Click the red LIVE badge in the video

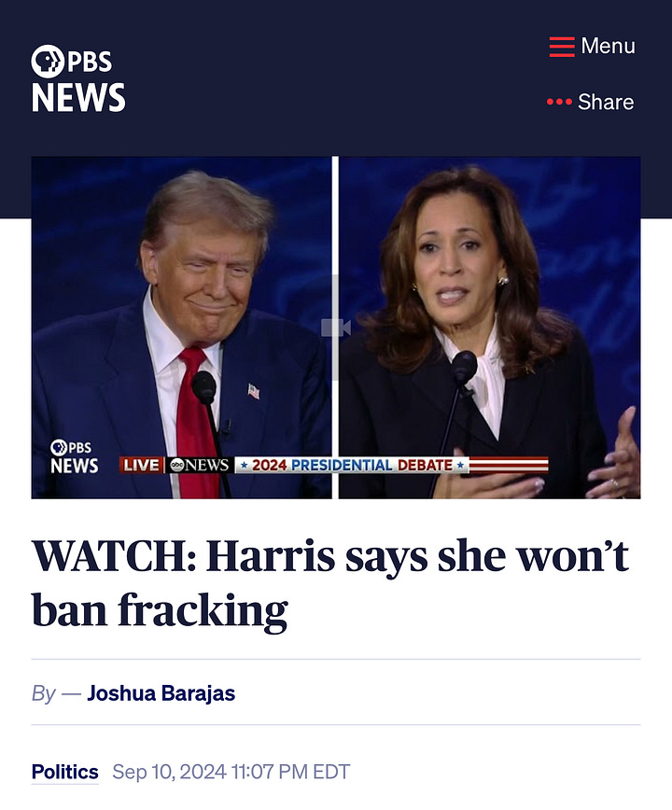[141, 465]
